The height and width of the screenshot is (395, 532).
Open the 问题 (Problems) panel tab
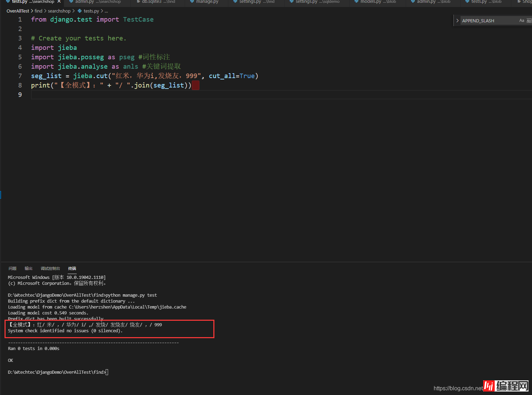coord(13,268)
